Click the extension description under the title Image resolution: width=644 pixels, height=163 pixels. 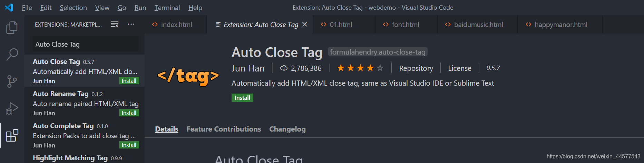point(363,83)
